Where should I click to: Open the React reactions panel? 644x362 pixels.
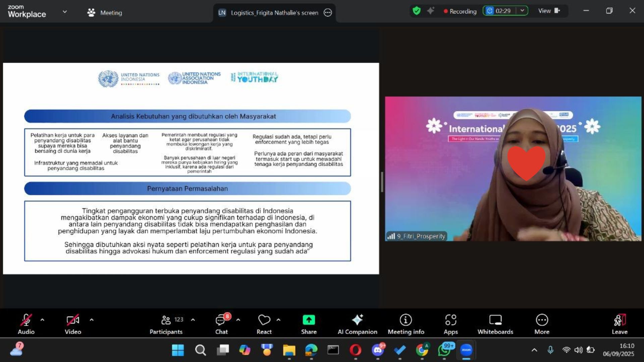click(264, 323)
